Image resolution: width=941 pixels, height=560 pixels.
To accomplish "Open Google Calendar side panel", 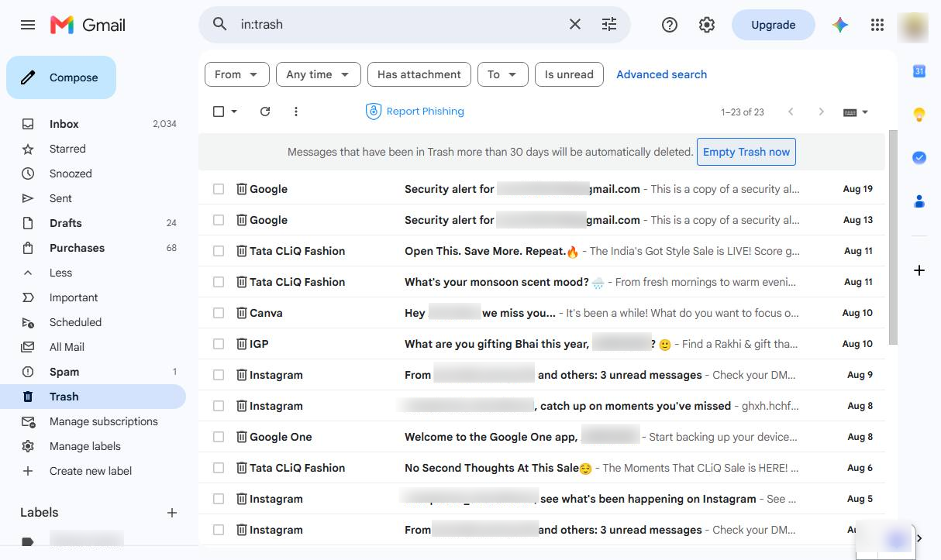I will pyautogui.click(x=919, y=71).
